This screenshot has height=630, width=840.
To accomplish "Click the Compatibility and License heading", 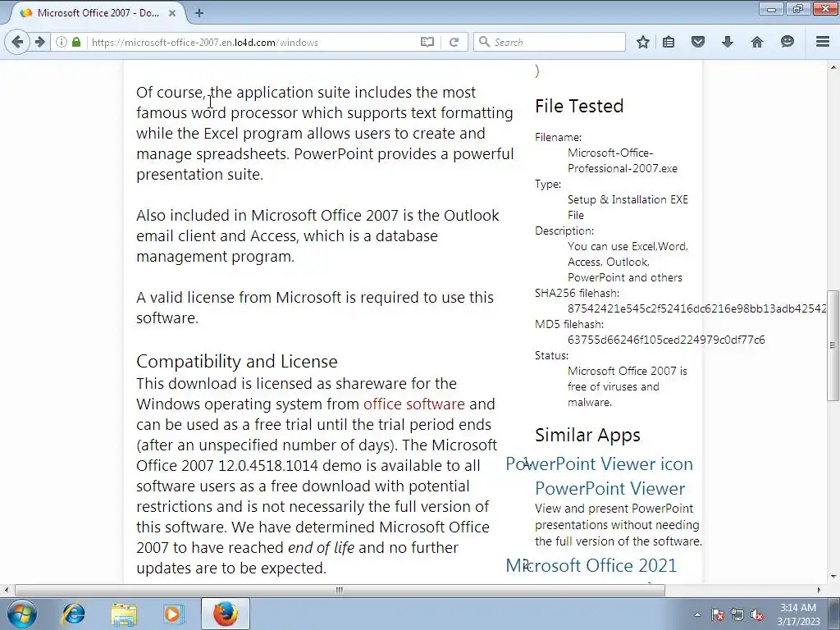I will point(237,361).
